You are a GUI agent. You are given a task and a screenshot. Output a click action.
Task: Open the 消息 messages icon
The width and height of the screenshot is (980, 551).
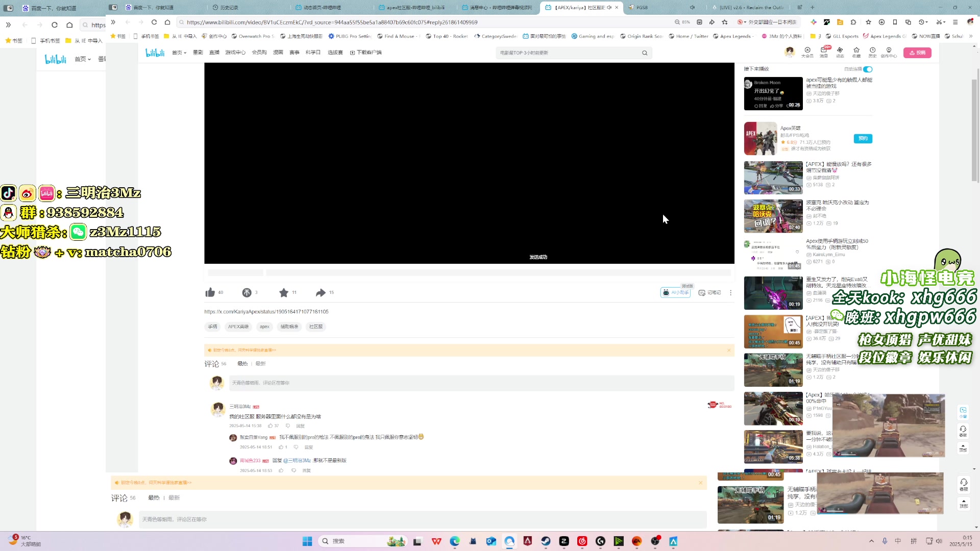824,52
